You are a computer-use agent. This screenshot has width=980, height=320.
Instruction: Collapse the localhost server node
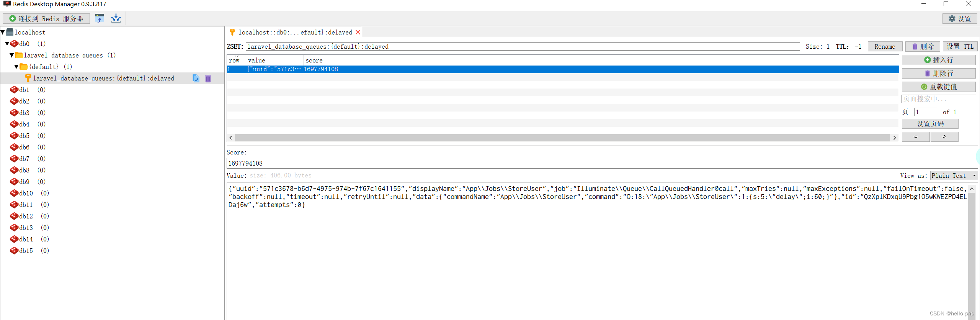click(x=3, y=32)
